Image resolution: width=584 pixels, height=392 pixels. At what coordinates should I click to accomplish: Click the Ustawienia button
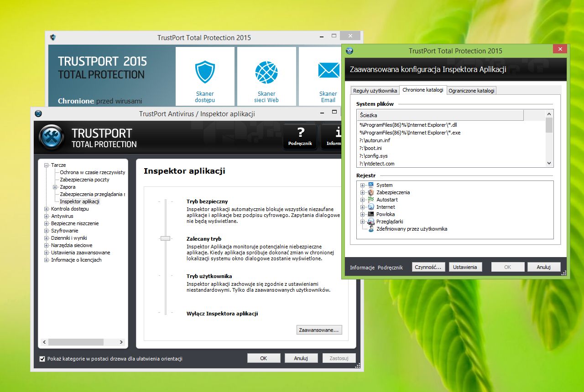(x=465, y=267)
